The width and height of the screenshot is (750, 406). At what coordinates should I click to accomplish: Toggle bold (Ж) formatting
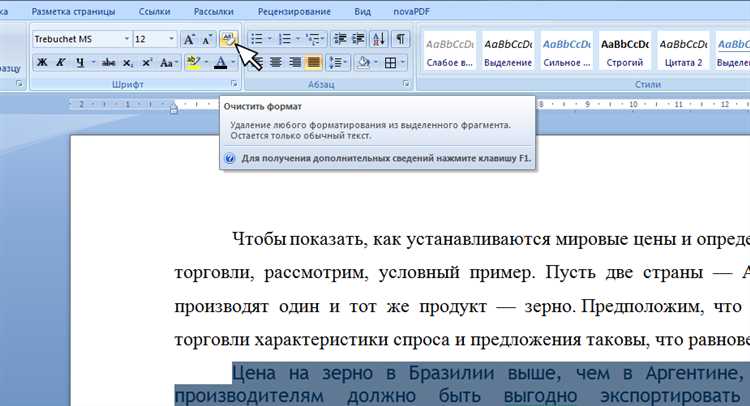coord(42,63)
